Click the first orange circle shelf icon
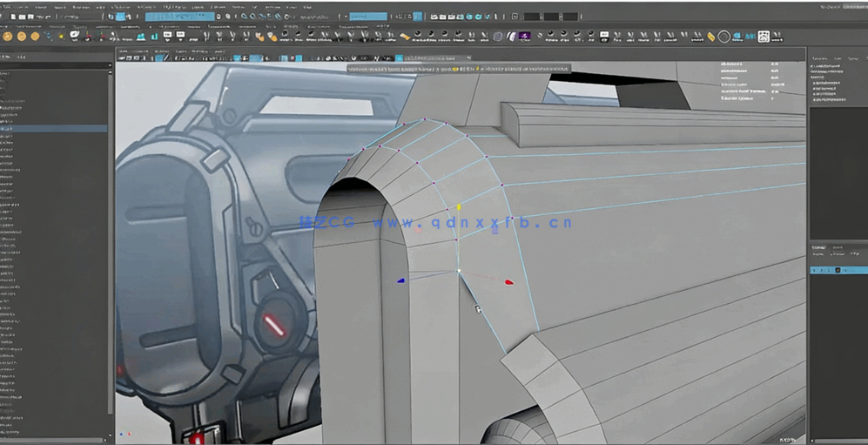868x445 pixels. (8, 37)
